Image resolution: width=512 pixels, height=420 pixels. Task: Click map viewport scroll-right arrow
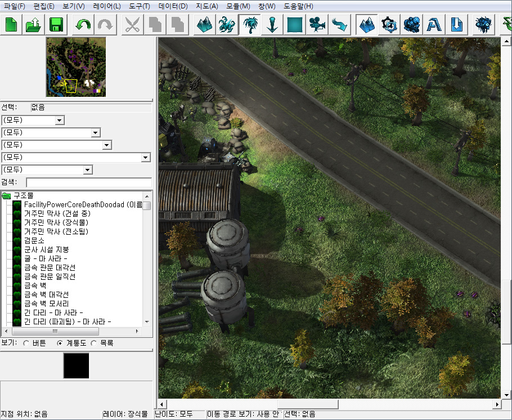click(x=497, y=404)
